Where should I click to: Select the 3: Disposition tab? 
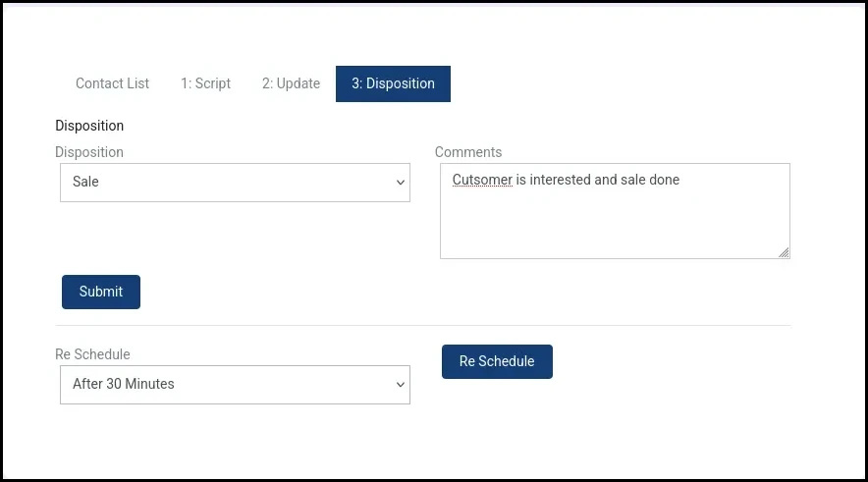(393, 83)
